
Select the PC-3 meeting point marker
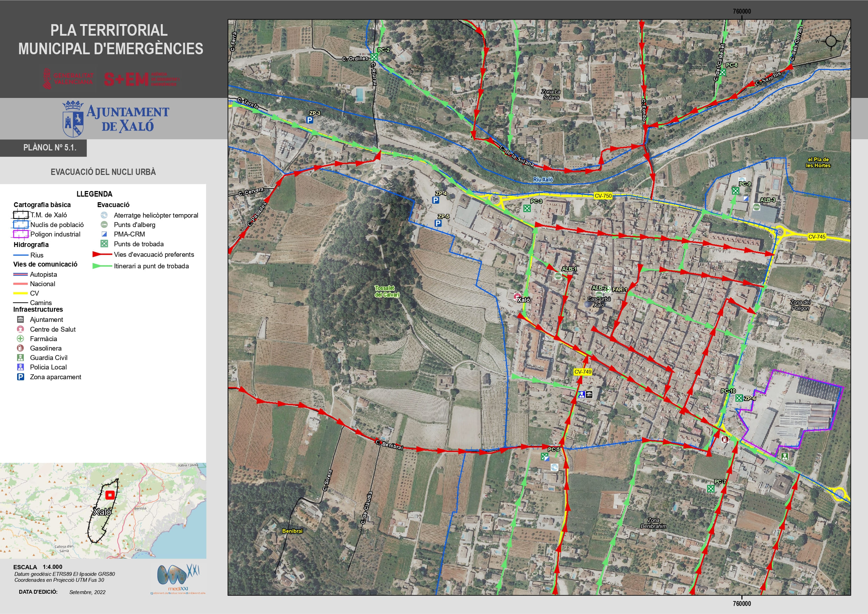pyautogui.click(x=527, y=208)
